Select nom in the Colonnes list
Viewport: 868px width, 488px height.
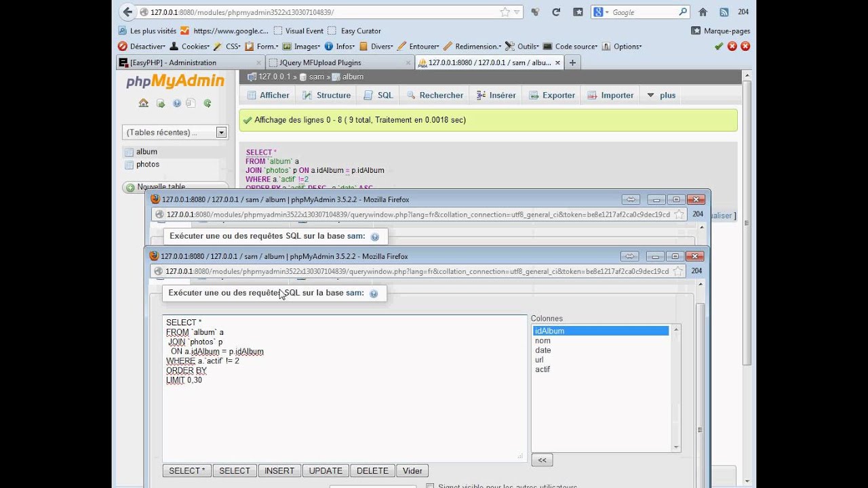[601, 341]
